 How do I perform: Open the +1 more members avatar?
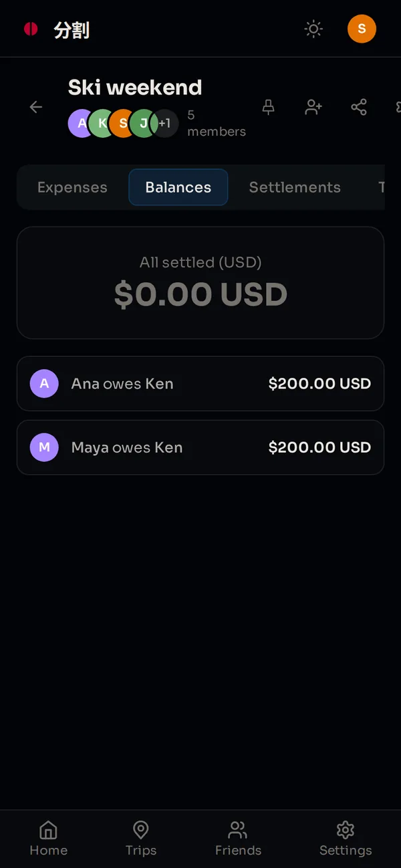click(164, 124)
